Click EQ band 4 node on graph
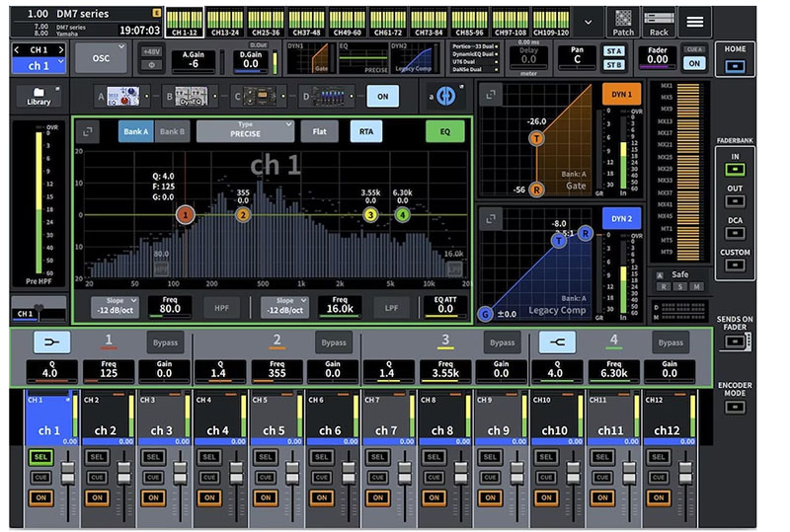The height and width of the screenshot is (532, 790). click(x=402, y=215)
